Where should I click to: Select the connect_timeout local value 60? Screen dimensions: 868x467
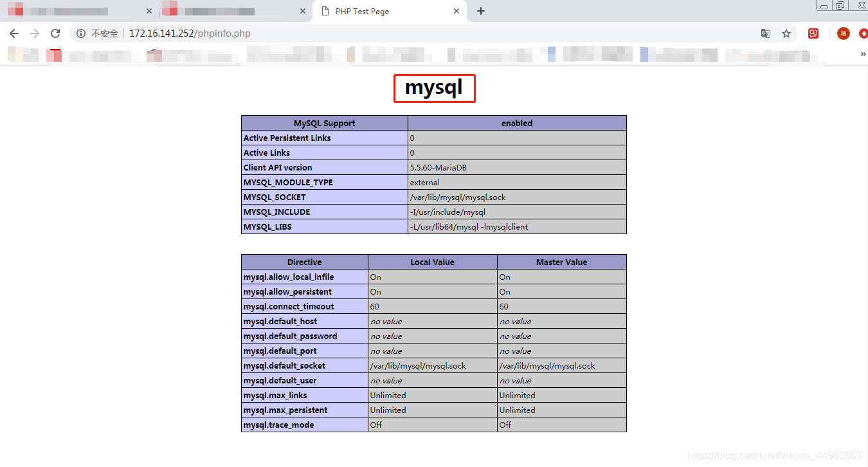pyautogui.click(x=375, y=306)
